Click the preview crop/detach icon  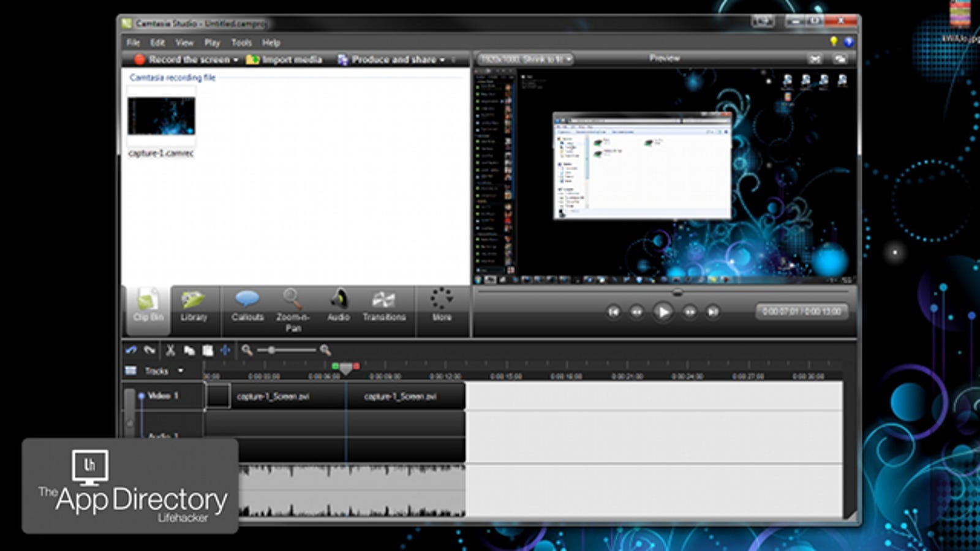pos(815,59)
